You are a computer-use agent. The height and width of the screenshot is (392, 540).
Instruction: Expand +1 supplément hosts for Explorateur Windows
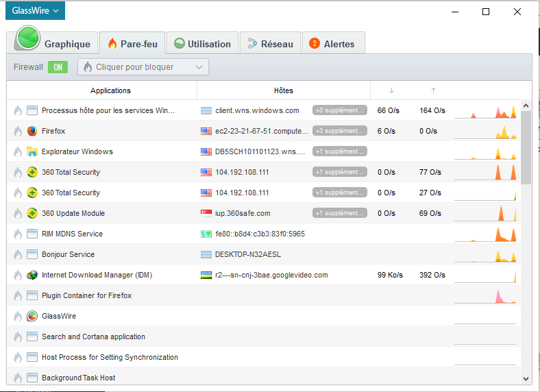(x=340, y=151)
